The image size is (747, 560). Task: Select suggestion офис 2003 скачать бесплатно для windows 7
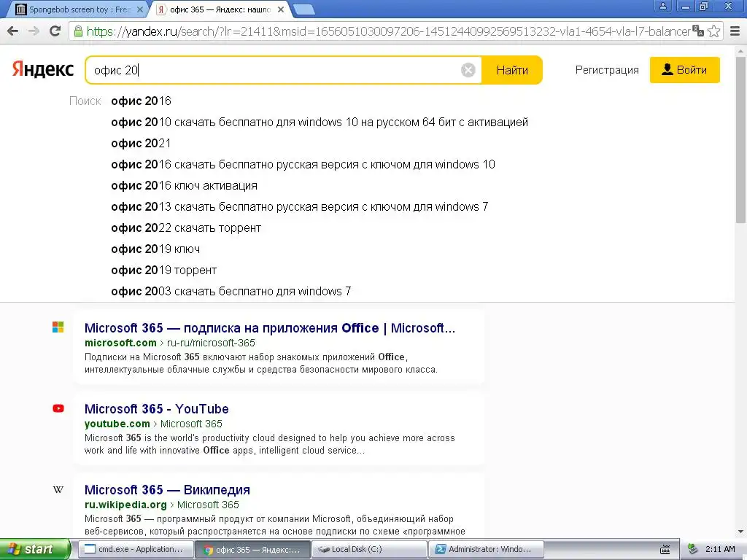point(231,291)
